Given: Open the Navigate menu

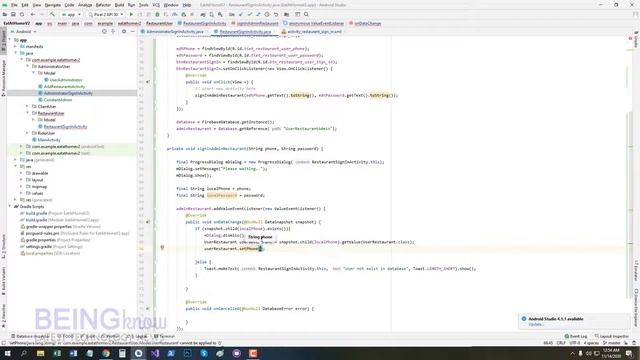Looking at the screenshot, I should pos(53,5).
